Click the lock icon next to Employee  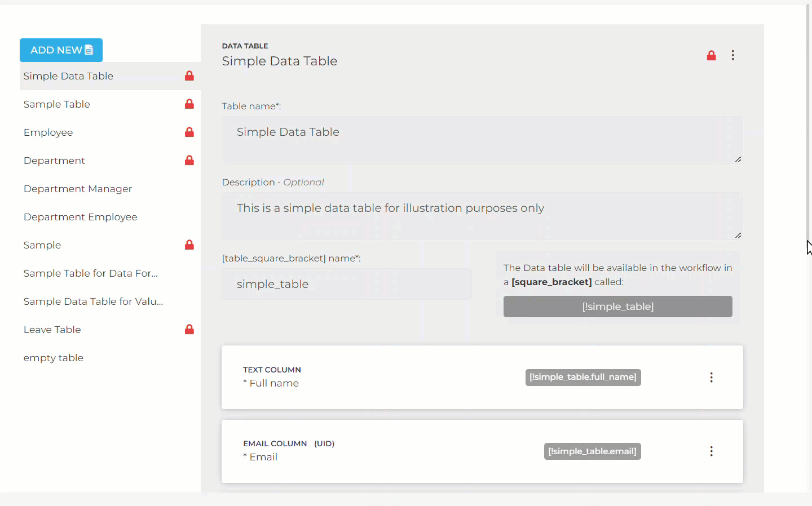click(x=189, y=132)
